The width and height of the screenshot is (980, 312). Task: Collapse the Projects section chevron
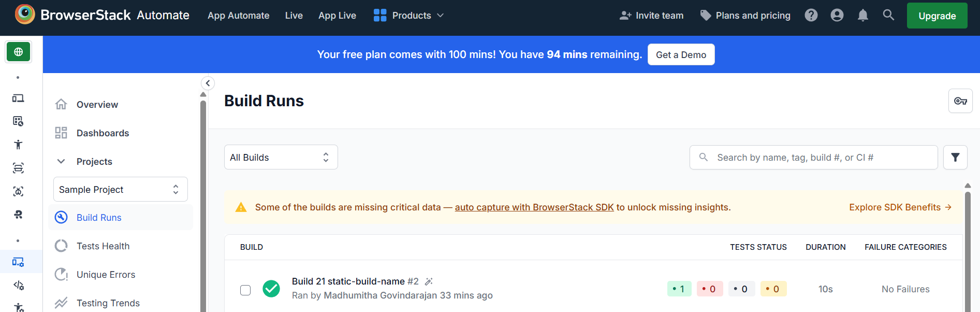point(61,161)
